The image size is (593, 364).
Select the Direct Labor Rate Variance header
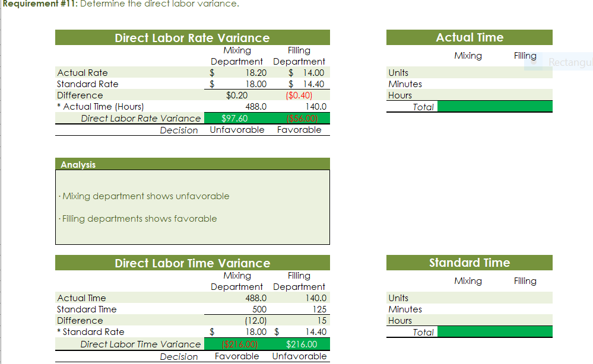pos(192,37)
